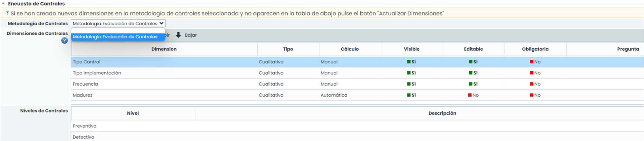Open the Metodología de Controles dropdown
The height and width of the screenshot is (141, 644).
(118, 23)
